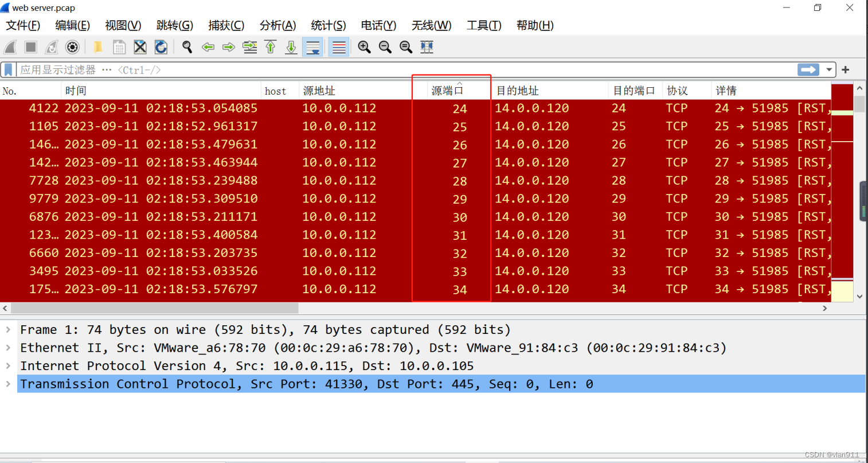
Task: Click the resize columns icon
Action: pos(427,47)
